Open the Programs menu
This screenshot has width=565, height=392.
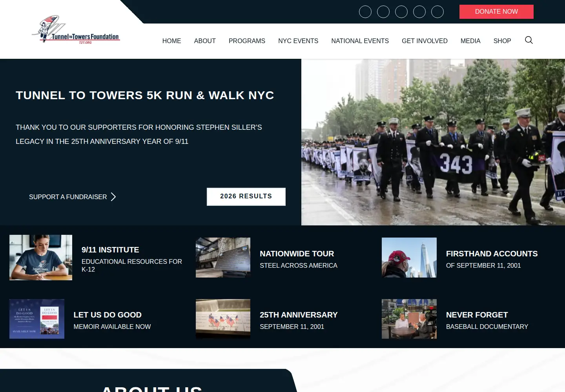pyautogui.click(x=247, y=41)
